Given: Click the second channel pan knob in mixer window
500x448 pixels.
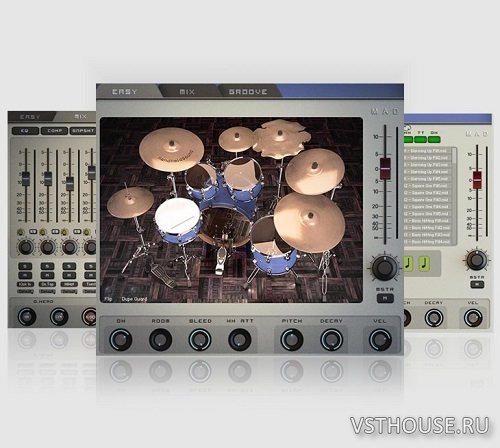Looking at the screenshot, I should (x=47, y=247).
